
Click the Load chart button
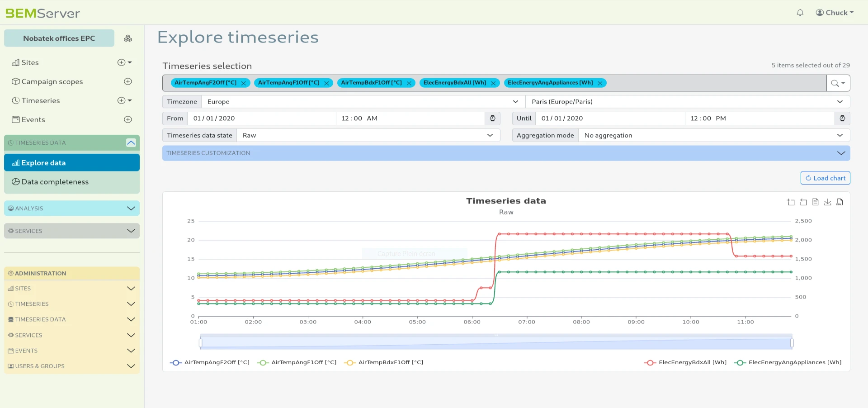click(x=825, y=178)
